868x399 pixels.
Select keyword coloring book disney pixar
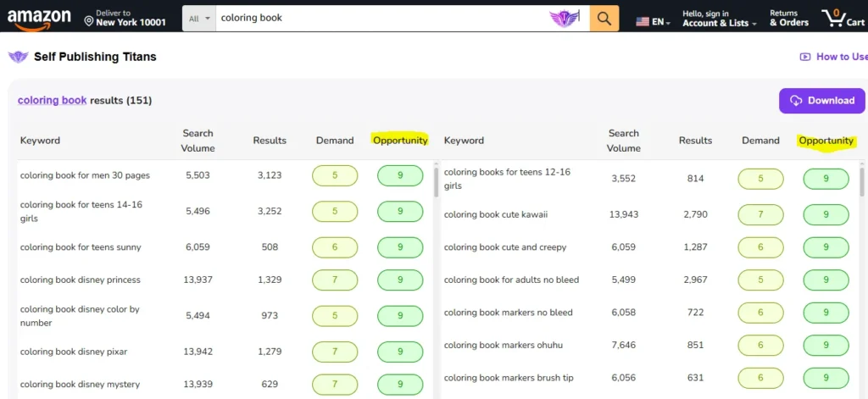coord(75,352)
